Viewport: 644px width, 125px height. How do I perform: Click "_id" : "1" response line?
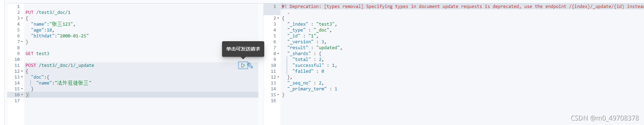click(303, 36)
